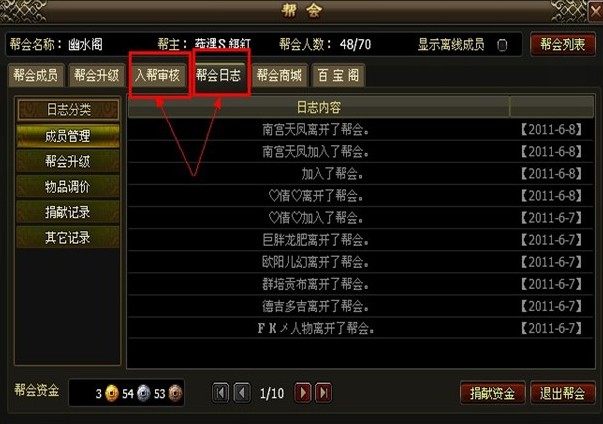The width and height of the screenshot is (603, 424).
Task: Click the copper coin icon in 帮会资金
Action: pyautogui.click(x=175, y=393)
